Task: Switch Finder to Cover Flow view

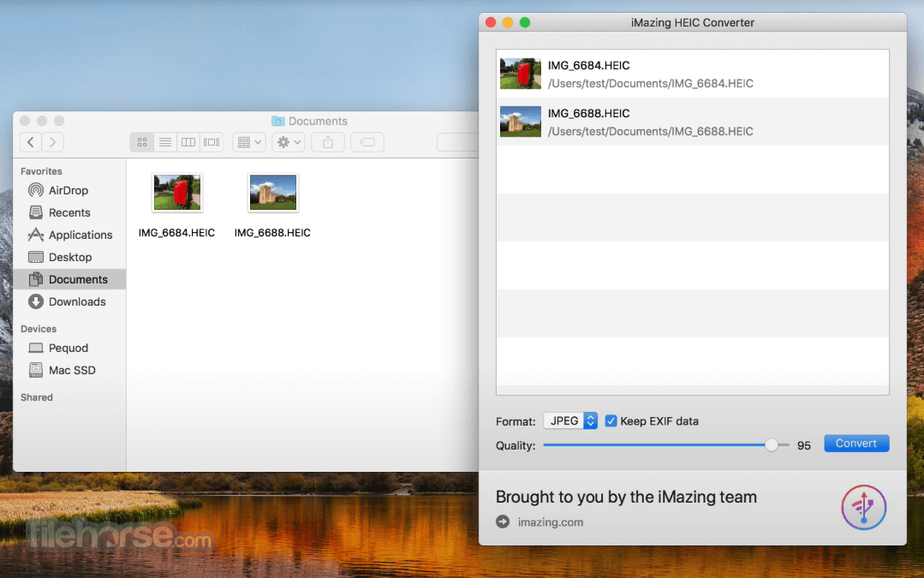Action: (211, 142)
